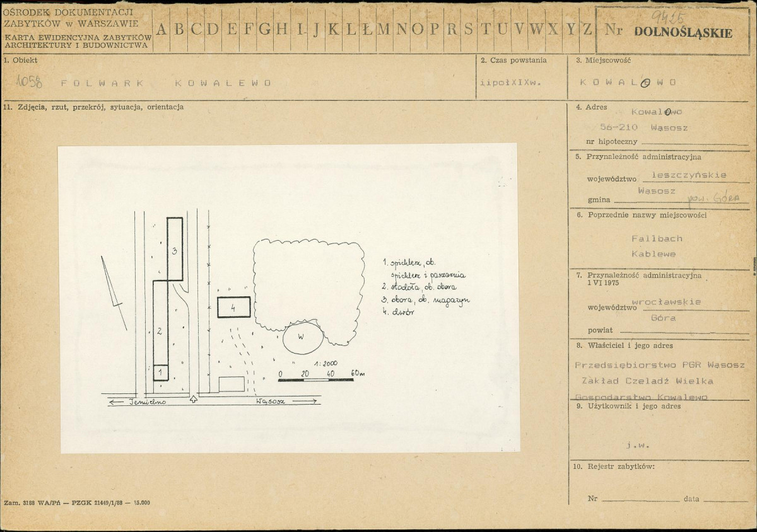The image size is (757, 532).
Task: Click the FOLWARK KOWALEWO object field
Action: [166, 83]
